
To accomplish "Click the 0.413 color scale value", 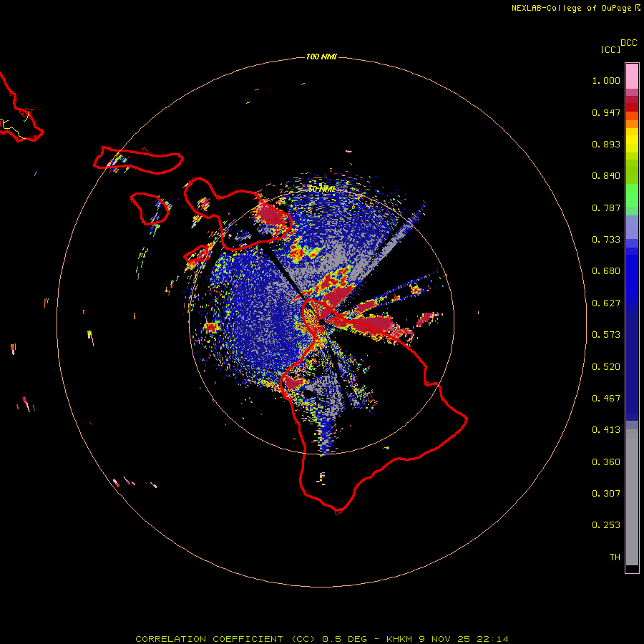I will point(606,430).
